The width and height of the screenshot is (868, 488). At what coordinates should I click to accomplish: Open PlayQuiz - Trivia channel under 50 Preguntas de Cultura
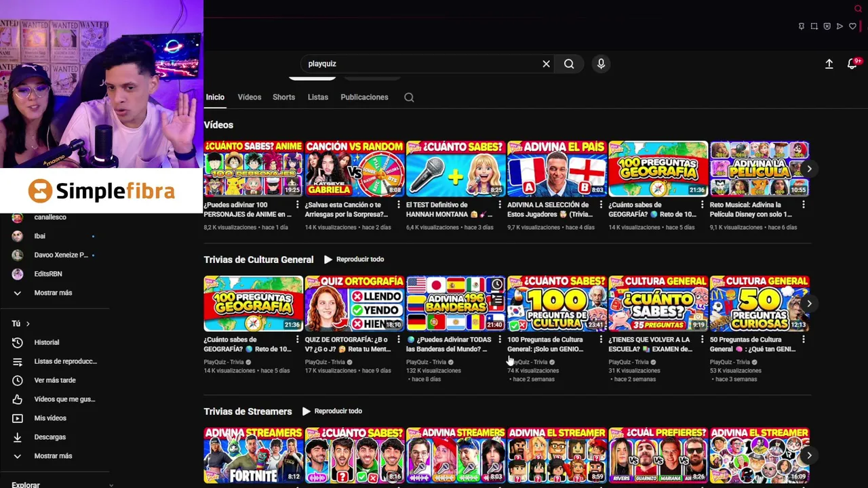tap(730, 363)
